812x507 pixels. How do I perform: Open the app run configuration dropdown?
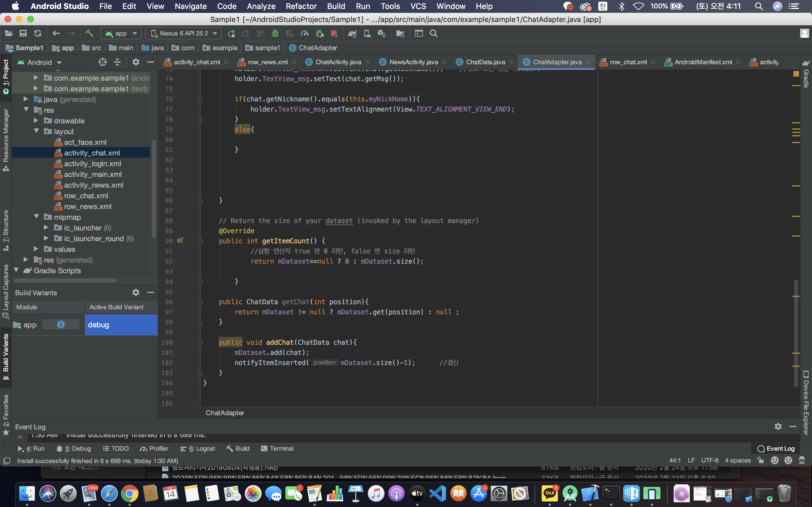coord(121,33)
